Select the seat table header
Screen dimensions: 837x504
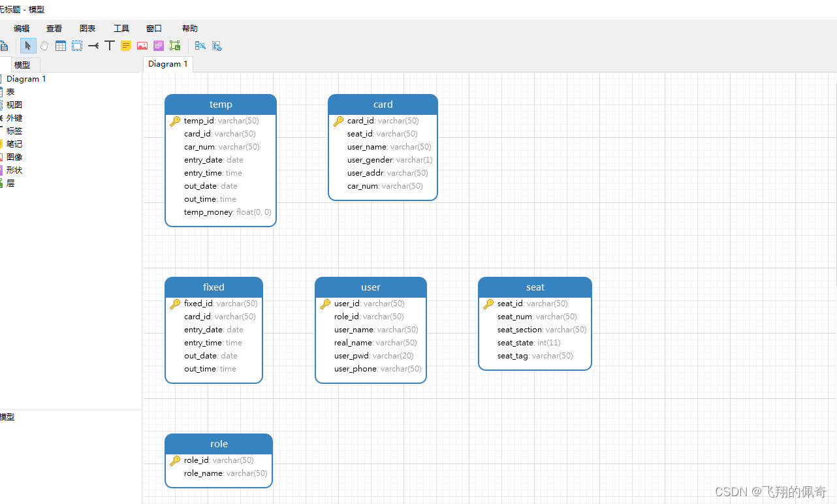tap(535, 287)
